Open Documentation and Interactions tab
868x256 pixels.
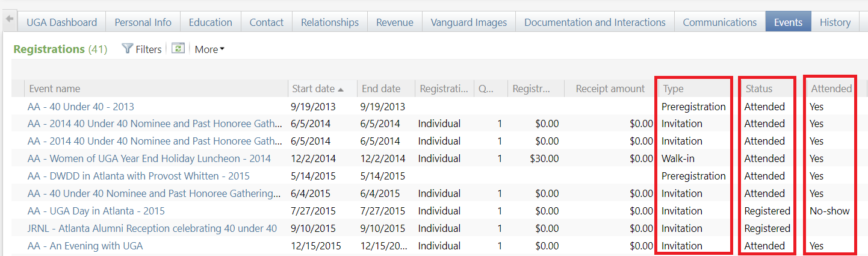click(x=595, y=22)
